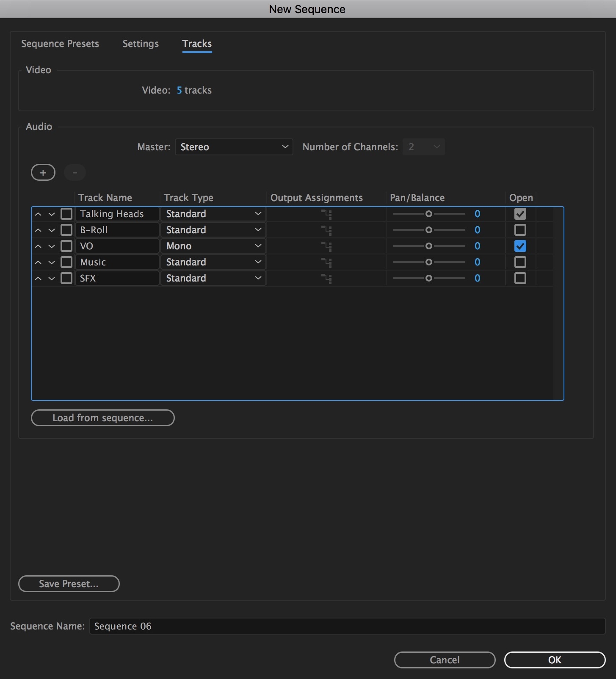This screenshot has height=679, width=616.
Task: Move Talking Heads track up with arrow
Action: pos(38,214)
